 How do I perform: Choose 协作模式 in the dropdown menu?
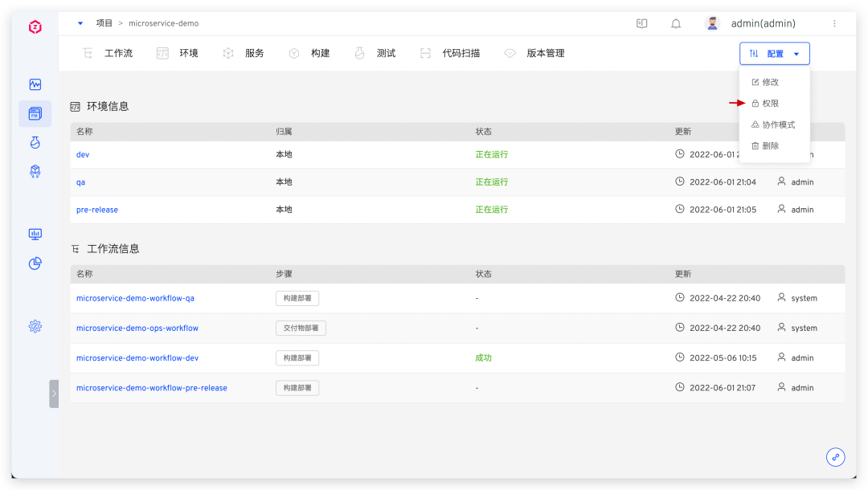(778, 125)
